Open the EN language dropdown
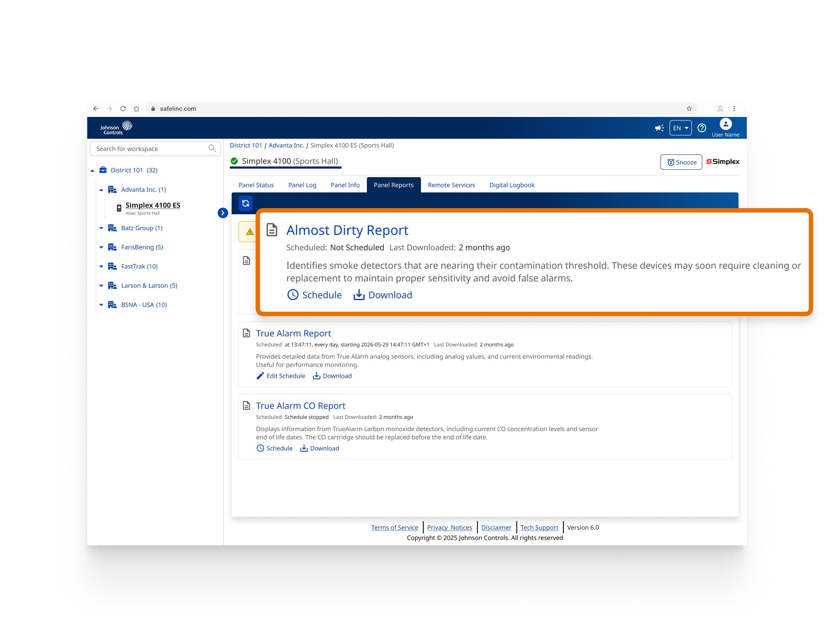The image size is (831, 644). [680, 128]
